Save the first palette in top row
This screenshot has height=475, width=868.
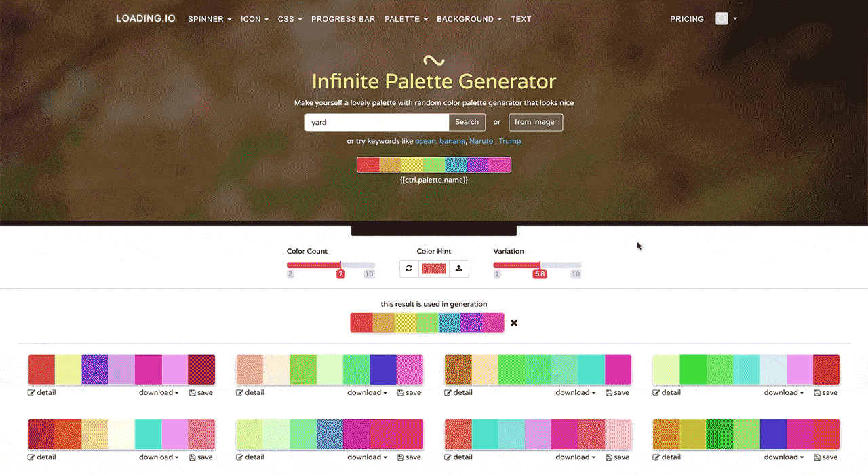(x=201, y=392)
